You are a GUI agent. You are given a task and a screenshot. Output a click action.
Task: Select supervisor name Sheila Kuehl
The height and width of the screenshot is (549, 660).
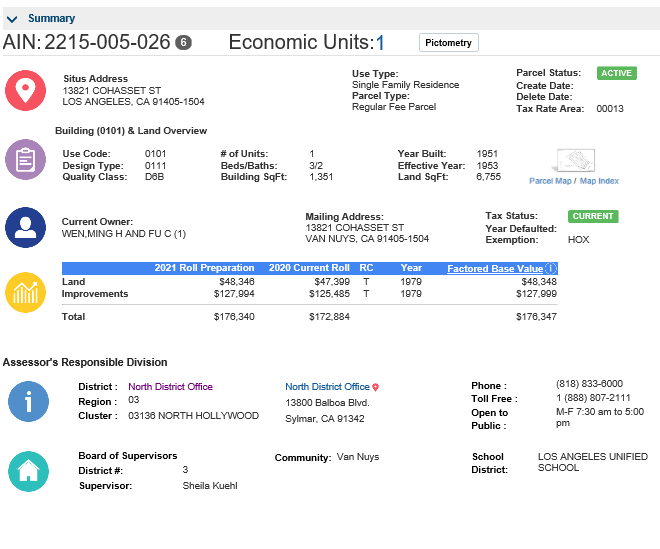(210, 486)
